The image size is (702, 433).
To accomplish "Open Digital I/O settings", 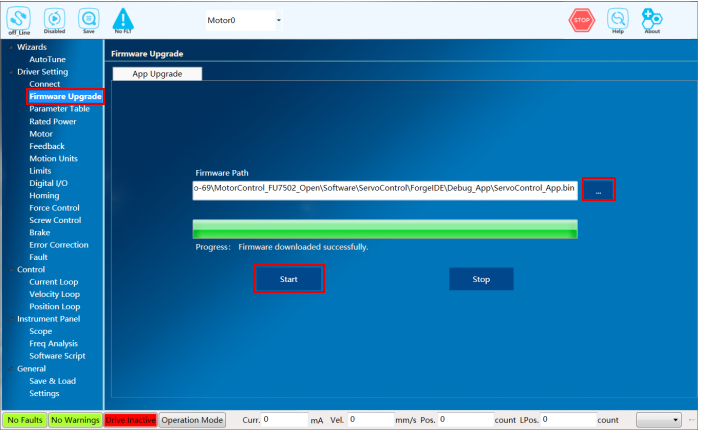I will click(48, 183).
